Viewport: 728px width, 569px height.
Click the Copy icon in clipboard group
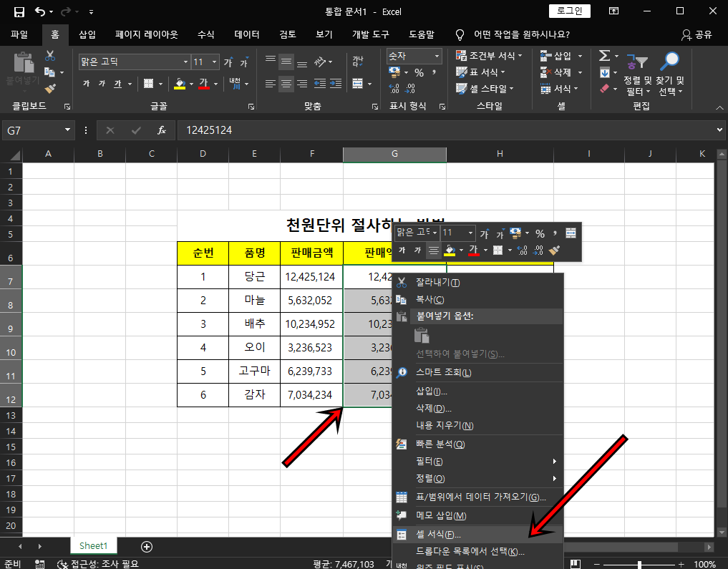click(x=49, y=72)
